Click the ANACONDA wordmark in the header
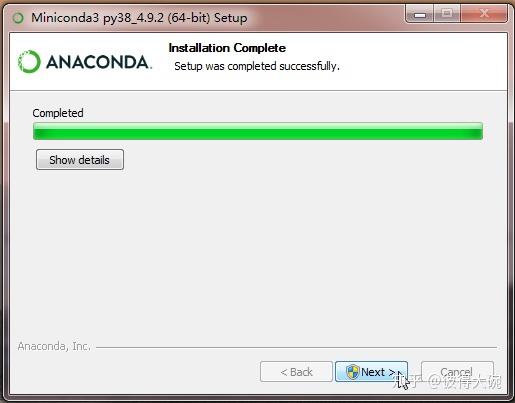 (99, 62)
